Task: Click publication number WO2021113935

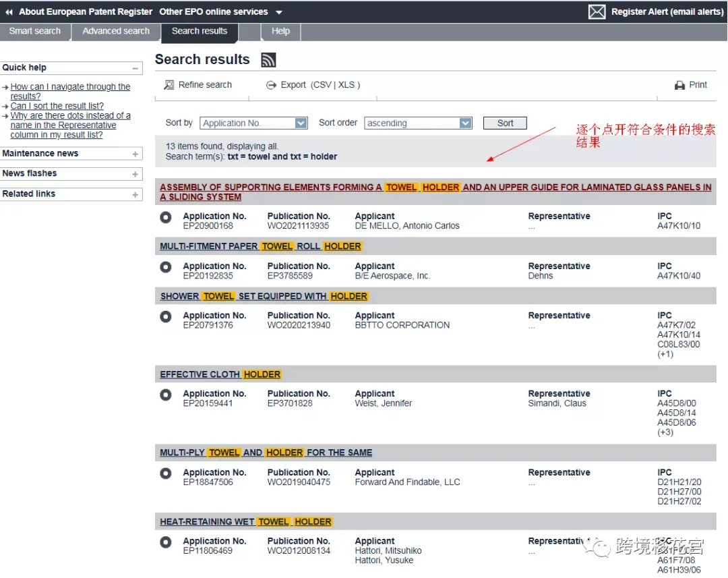Action: point(298,226)
